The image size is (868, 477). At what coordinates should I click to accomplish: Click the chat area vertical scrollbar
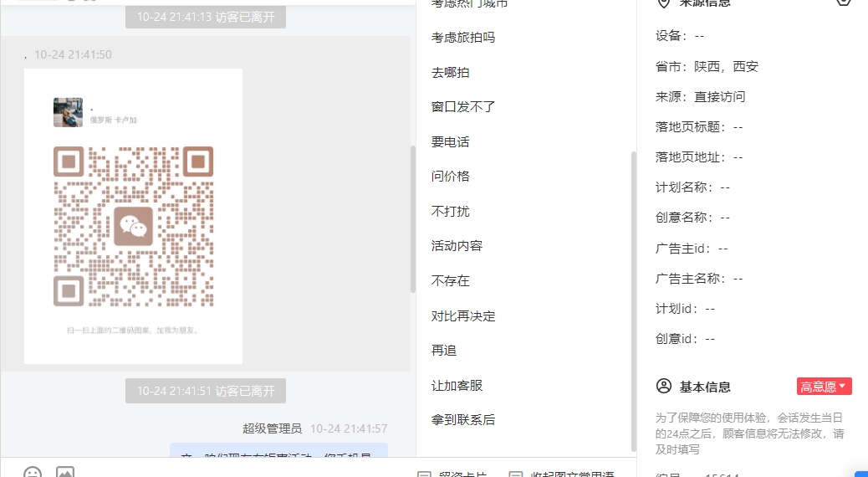[413, 218]
